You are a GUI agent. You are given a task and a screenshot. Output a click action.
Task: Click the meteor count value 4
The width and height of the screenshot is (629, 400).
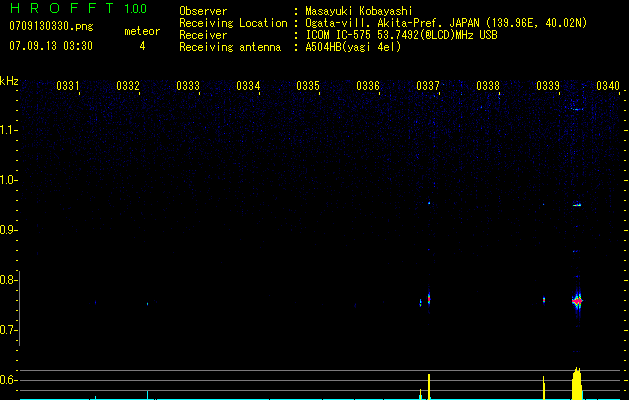[142, 46]
